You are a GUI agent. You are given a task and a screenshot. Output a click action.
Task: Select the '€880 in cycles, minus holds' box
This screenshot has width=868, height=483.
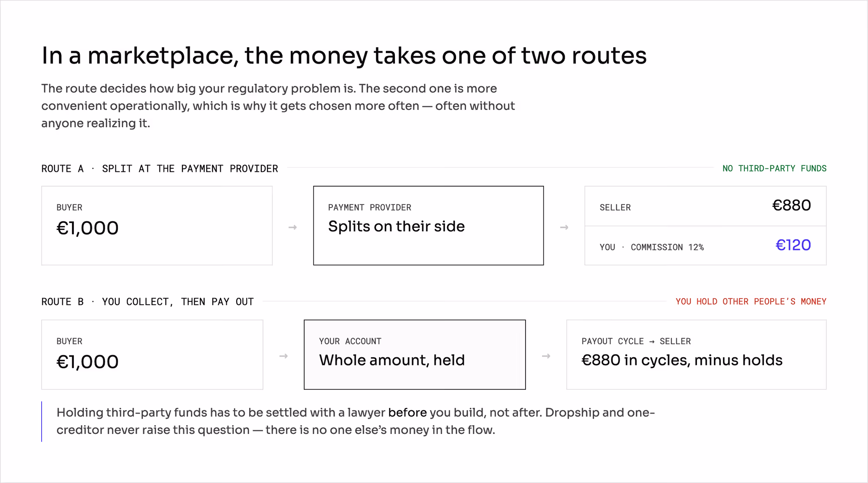pyautogui.click(x=696, y=355)
